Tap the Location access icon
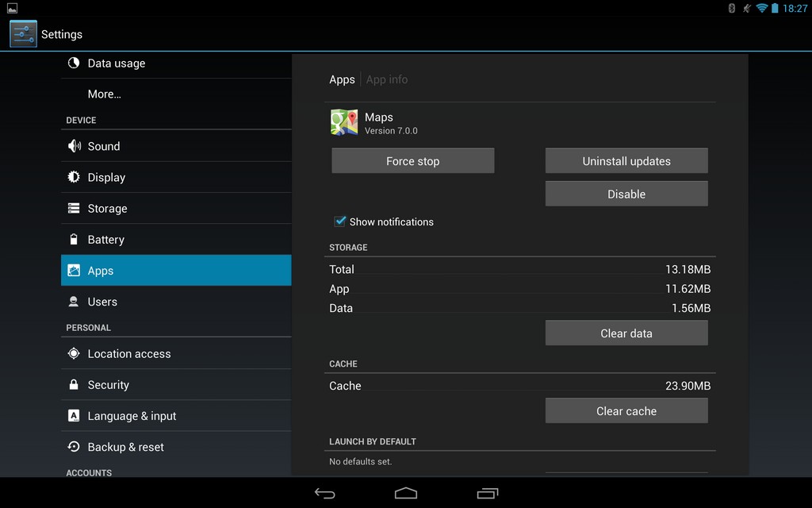Screen dimensions: 812x508 74,354
